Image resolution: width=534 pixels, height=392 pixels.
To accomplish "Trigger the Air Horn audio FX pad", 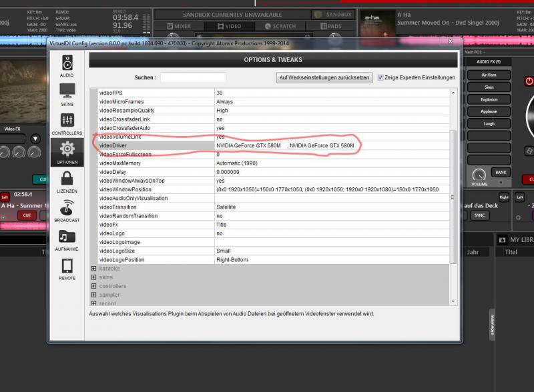I will point(489,75).
